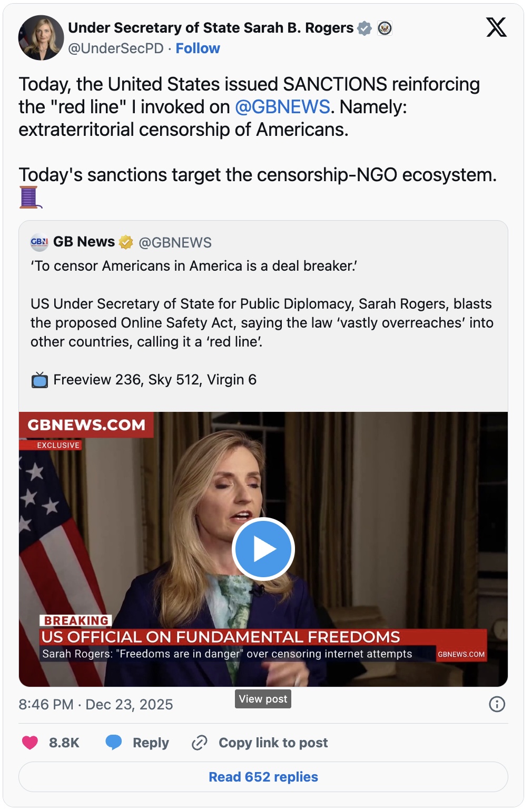Screen dimensions: 532x810
Task: Click the thread spool emoji
Action: pos(29,197)
